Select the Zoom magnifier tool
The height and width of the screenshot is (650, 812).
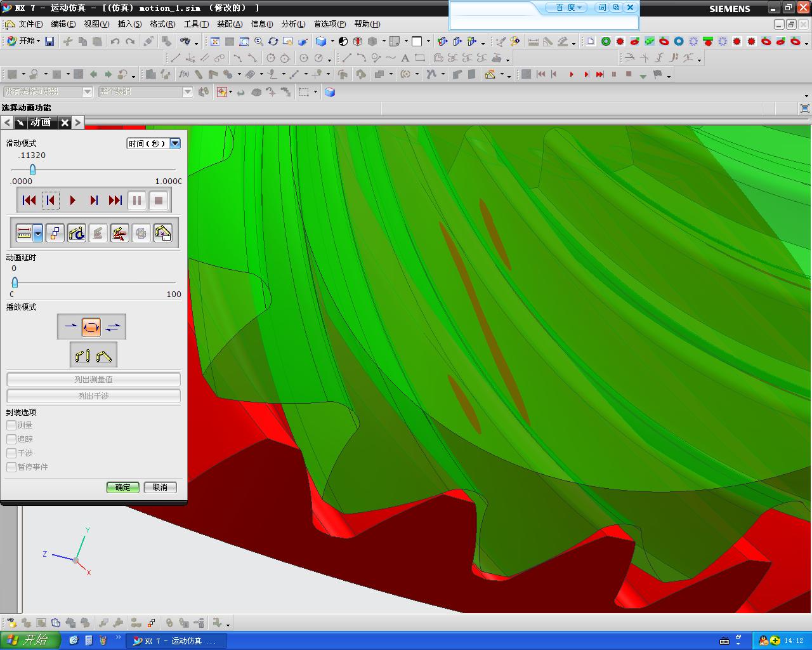tap(259, 41)
